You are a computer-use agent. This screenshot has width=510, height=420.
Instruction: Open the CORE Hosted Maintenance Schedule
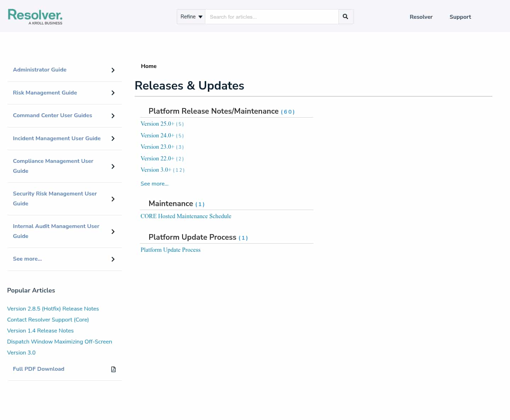186,216
